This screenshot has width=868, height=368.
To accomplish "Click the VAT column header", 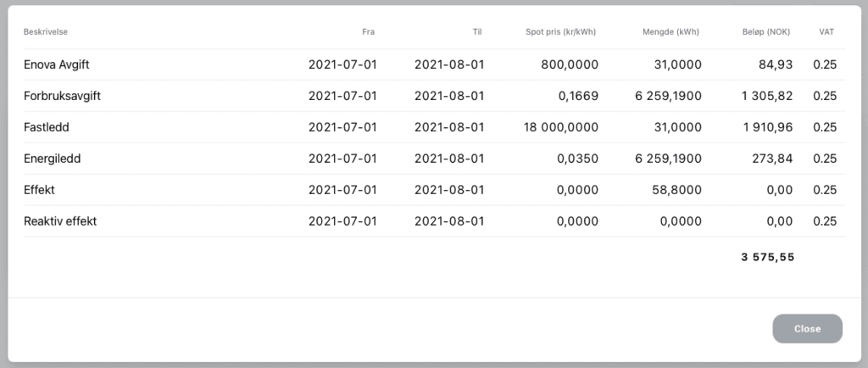I will pyautogui.click(x=826, y=32).
